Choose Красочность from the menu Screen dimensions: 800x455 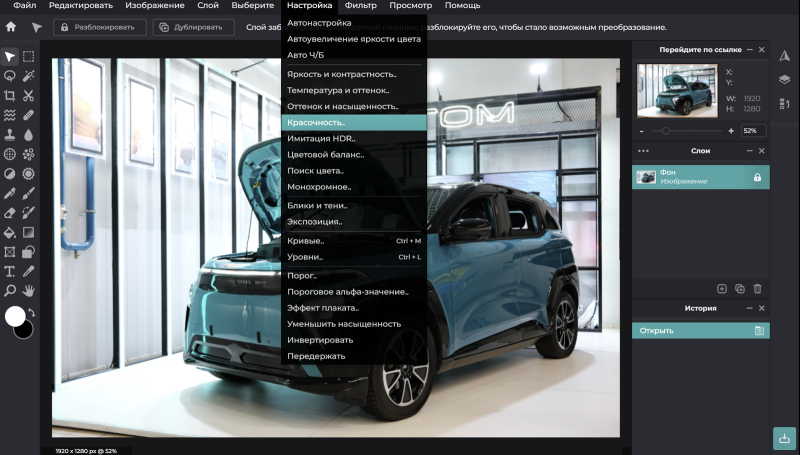coord(315,122)
